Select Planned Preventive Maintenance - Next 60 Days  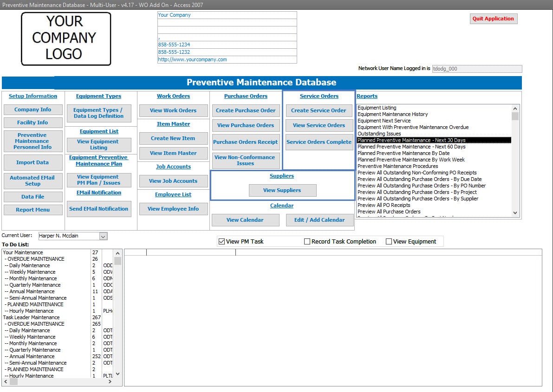click(434, 147)
